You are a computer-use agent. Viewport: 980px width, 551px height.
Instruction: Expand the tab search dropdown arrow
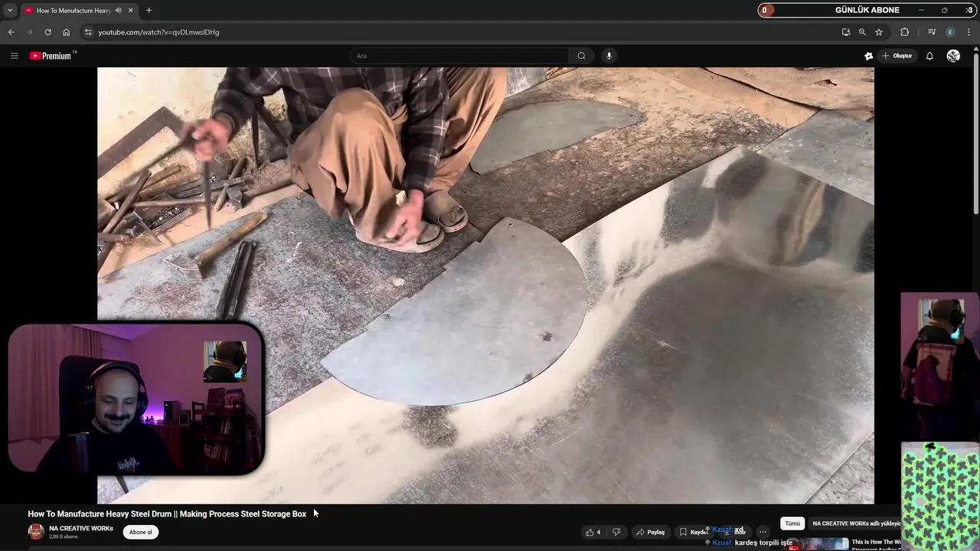point(9,10)
